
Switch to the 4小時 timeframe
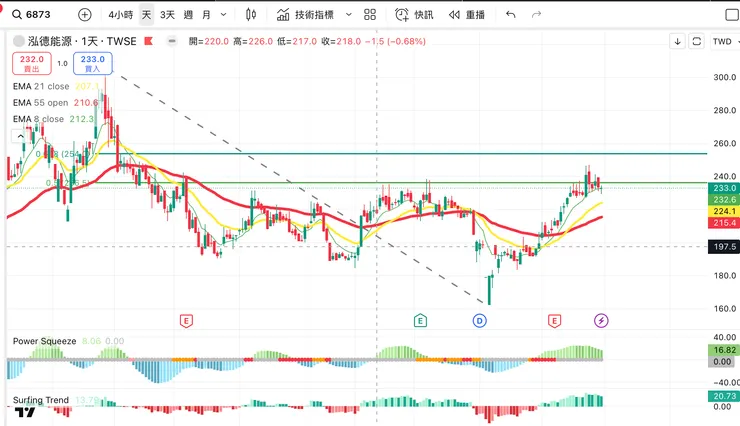tap(120, 15)
